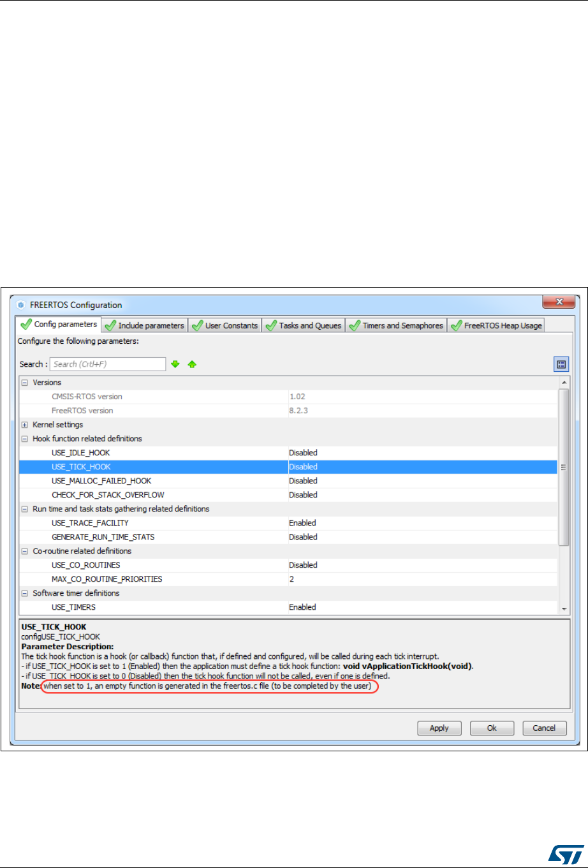Open USE_TRACE_FACILITY Enabled value field
This screenshot has height=868, width=588.
(422, 523)
